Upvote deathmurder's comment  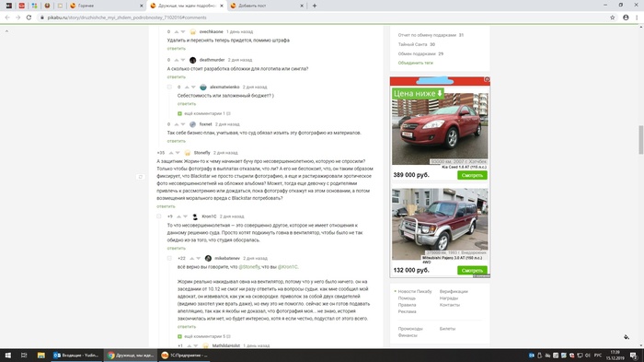coord(177,60)
